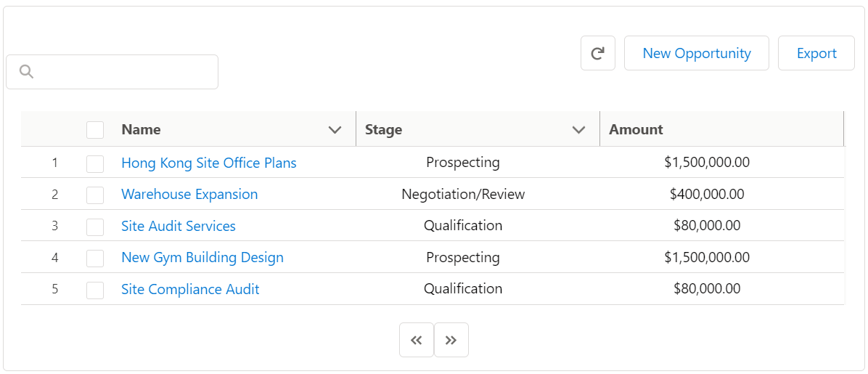Viewport: 868px width, 374px height.
Task: Check the Hong Kong Site Office Plans row
Action: point(95,163)
